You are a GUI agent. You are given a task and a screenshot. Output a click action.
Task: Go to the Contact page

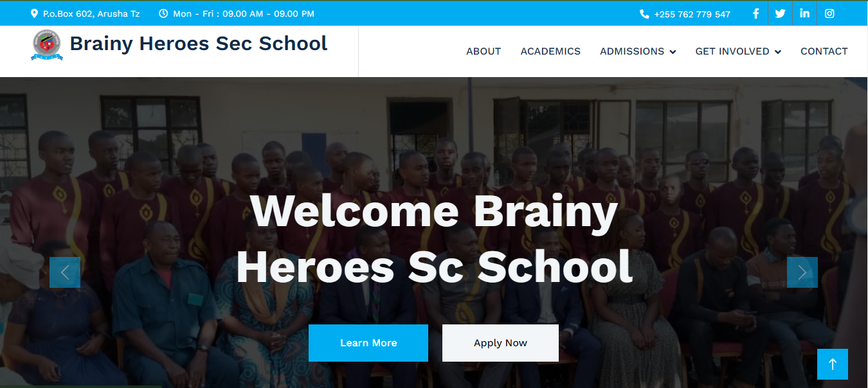coord(824,51)
